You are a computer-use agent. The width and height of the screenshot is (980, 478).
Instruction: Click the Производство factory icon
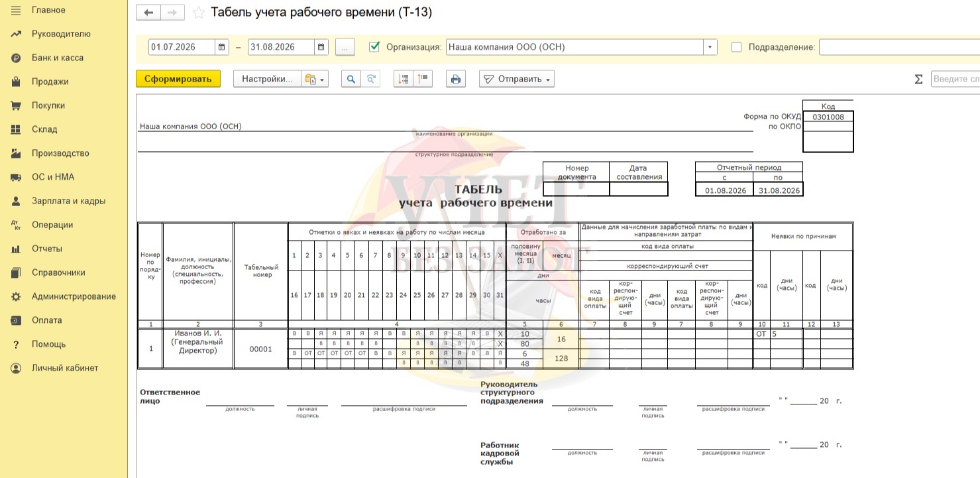pos(16,153)
